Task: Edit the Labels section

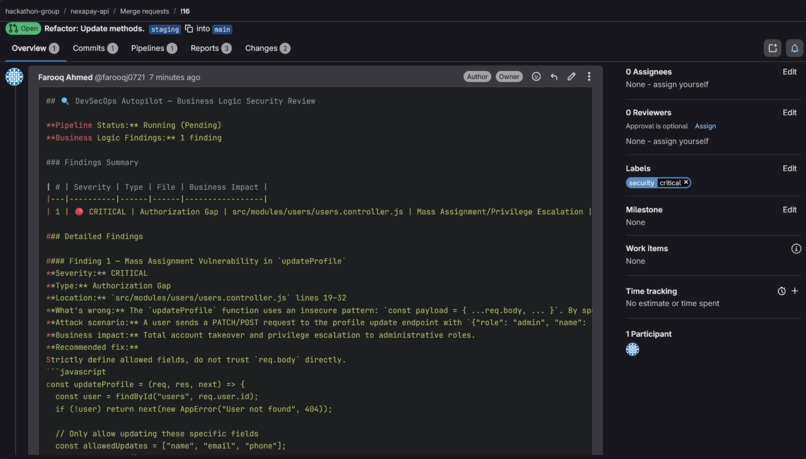Action: pyautogui.click(x=790, y=169)
